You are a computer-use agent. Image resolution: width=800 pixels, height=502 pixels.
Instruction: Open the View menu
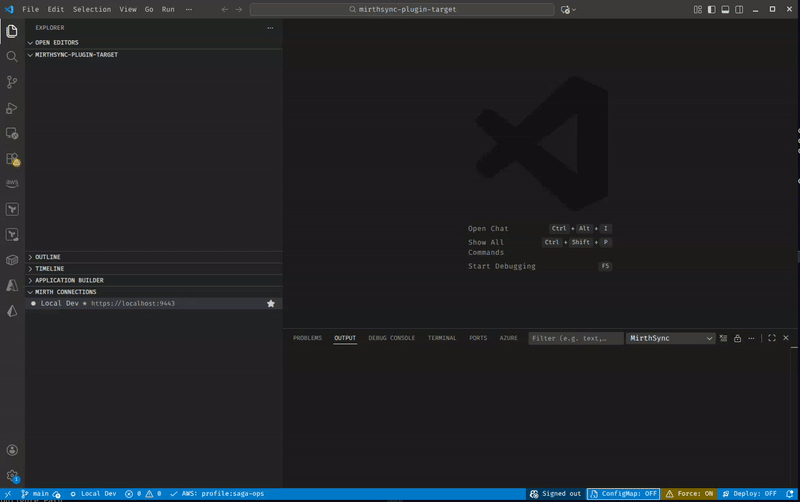(128, 9)
